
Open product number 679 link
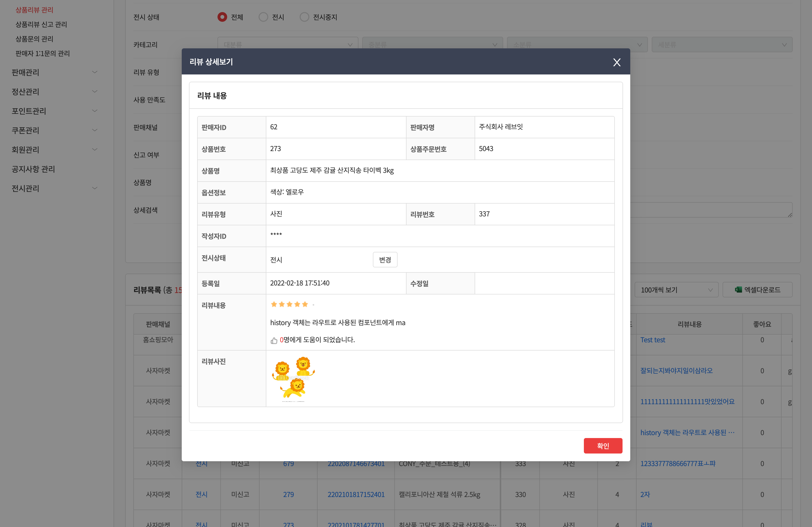click(x=288, y=463)
